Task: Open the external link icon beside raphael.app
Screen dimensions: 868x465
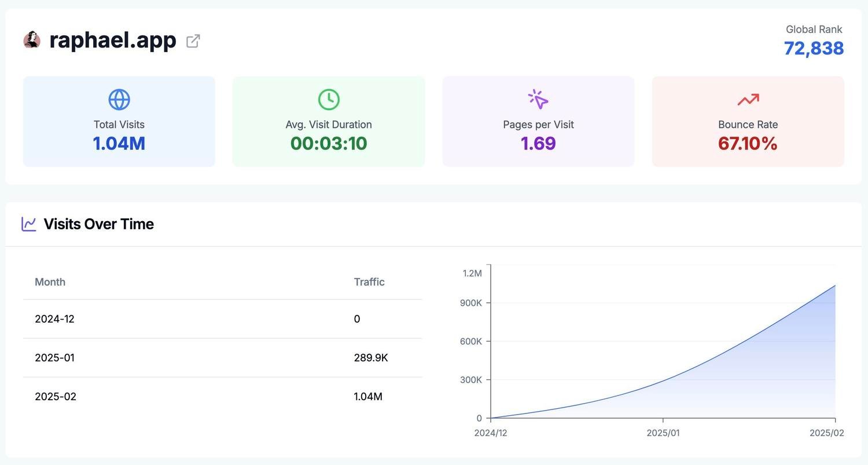Action: 193,41
